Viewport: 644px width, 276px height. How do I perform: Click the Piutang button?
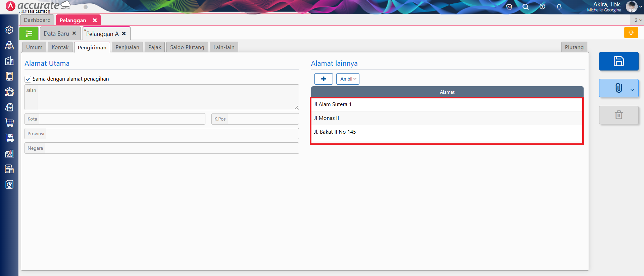pyautogui.click(x=574, y=47)
